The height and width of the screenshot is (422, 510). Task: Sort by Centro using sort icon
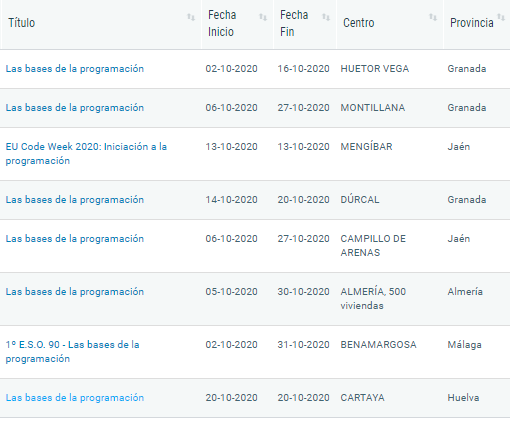[433, 17]
